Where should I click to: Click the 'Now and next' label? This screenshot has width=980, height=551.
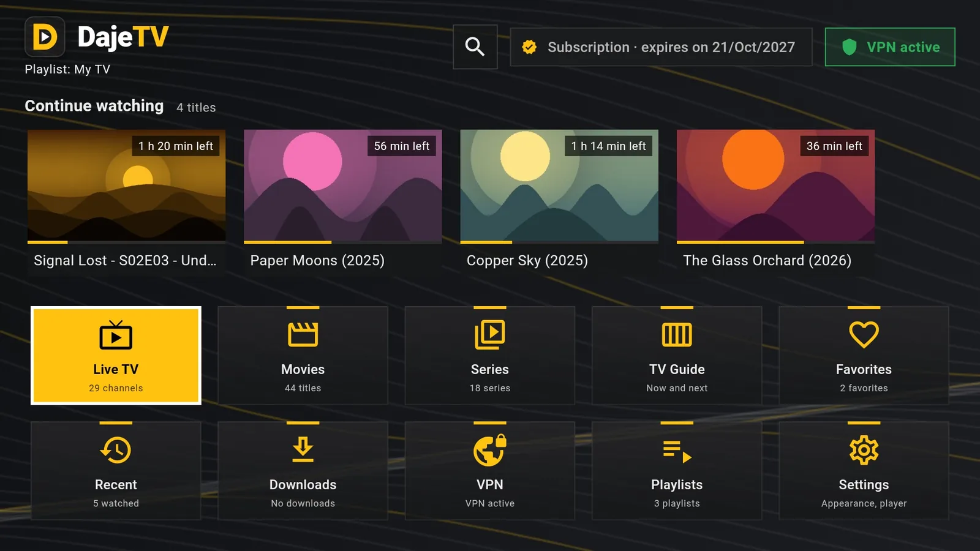point(677,388)
